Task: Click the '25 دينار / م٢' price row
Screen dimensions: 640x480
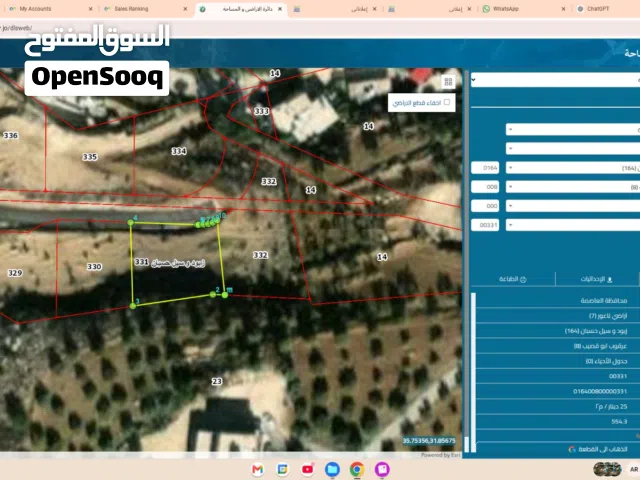Action: [558, 406]
